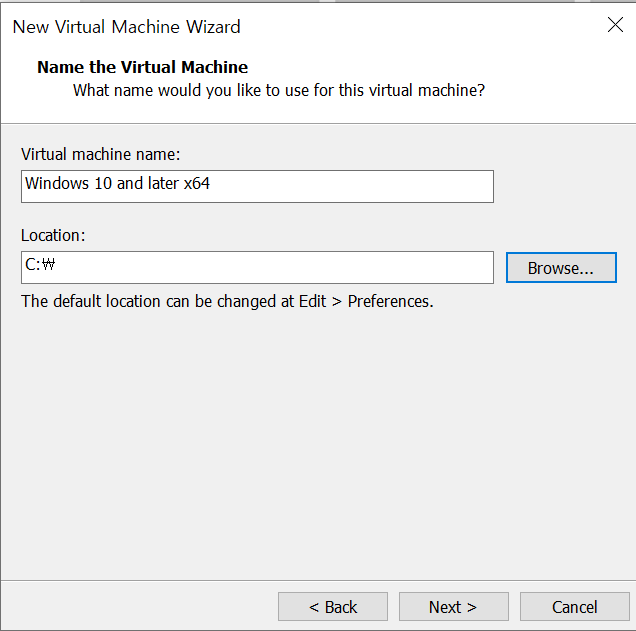
Task: Close the New Virtual Machine Wizard
Action: click(615, 25)
